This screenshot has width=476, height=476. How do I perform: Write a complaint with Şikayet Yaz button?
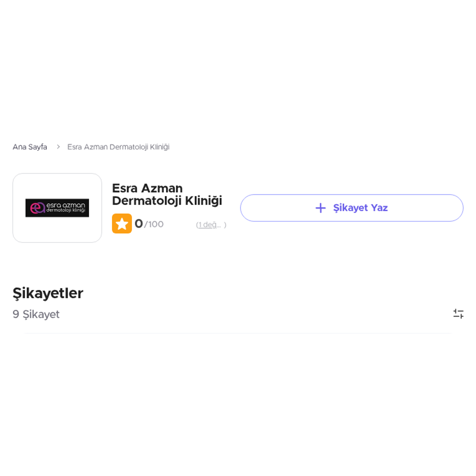[x=352, y=208]
